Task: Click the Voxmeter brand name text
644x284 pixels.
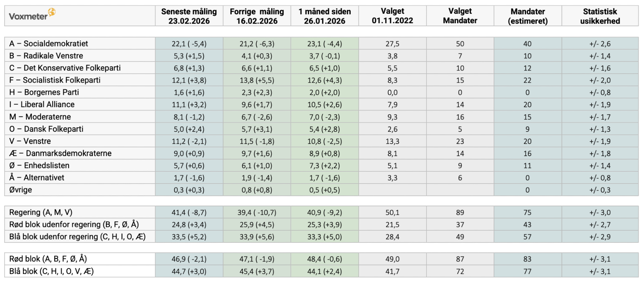Action: pyautogui.click(x=28, y=16)
